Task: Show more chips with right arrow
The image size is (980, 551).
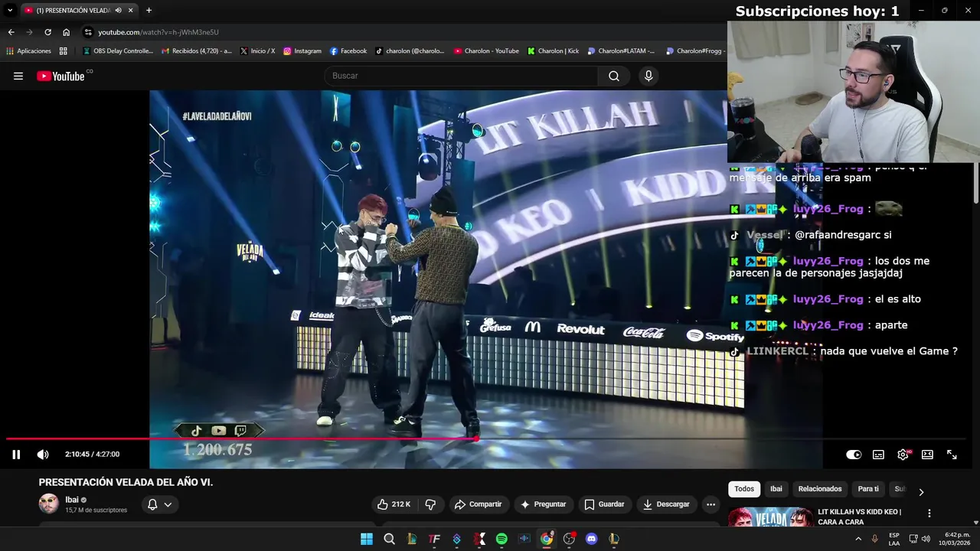Action: coord(921,492)
